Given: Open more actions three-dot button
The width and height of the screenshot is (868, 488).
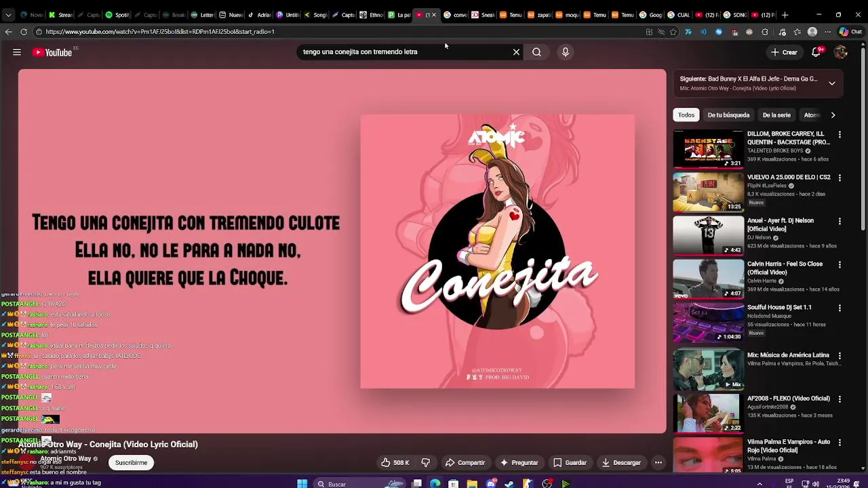Looking at the screenshot, I should pos(658,463).
